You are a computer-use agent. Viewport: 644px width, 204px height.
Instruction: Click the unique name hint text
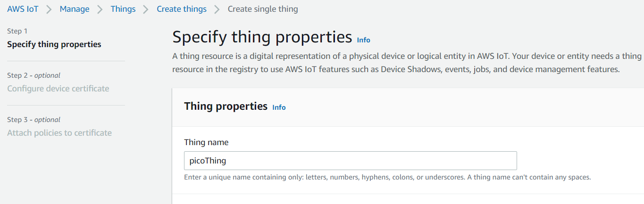[x=387, y=178]
